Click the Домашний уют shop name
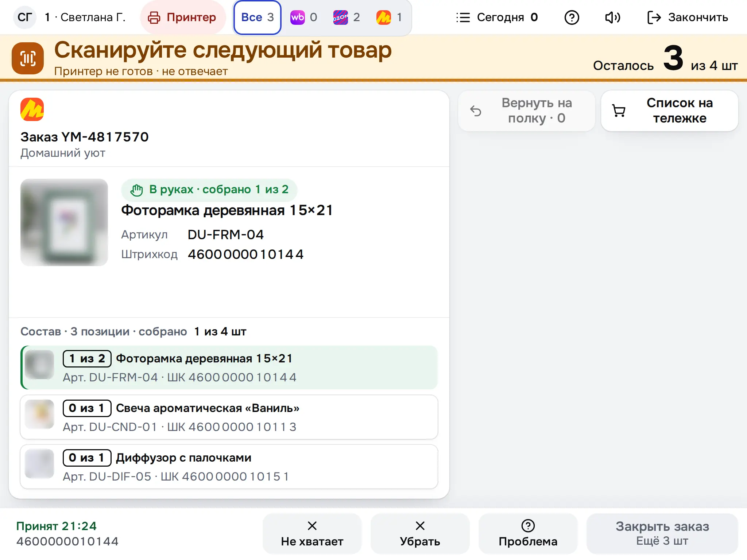 (x=63, y=153)
